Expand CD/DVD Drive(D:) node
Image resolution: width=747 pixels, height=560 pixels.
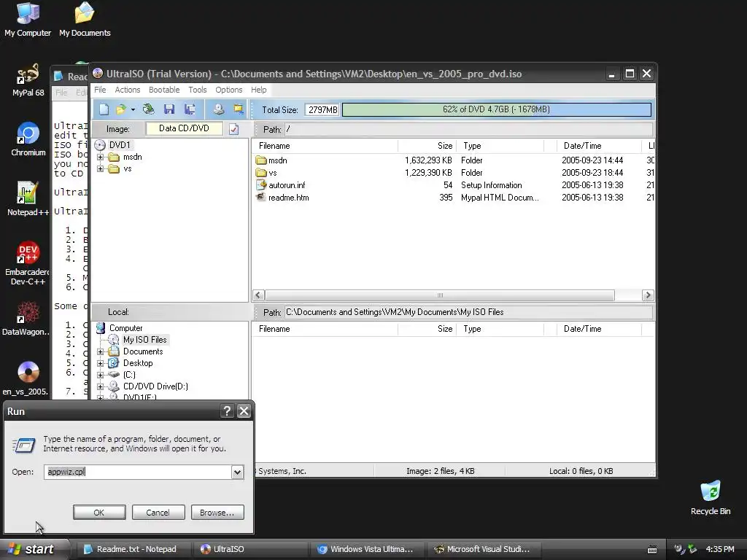pyautogui.click(x=100, y=386)
